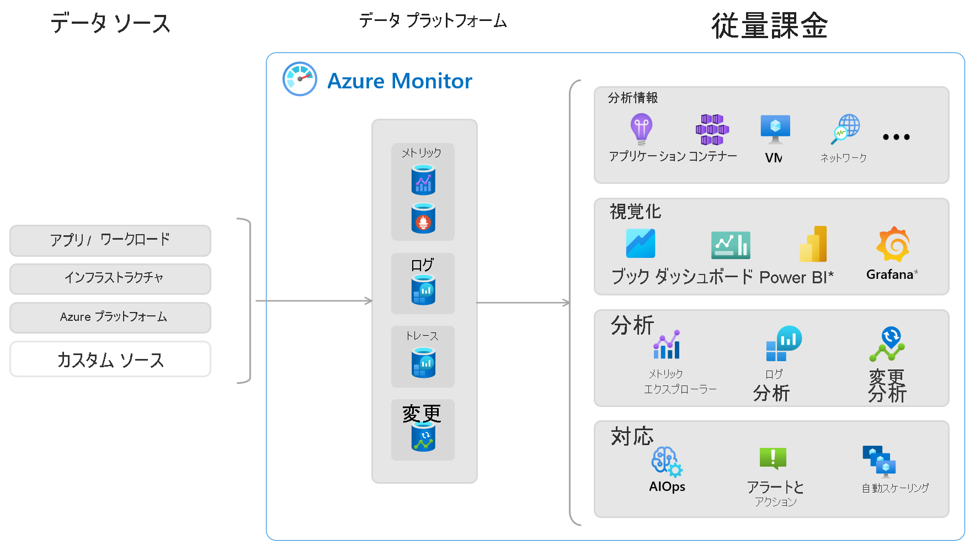This screenshot has width=980, height=555.
Task: Click the Azure Monitor title text
Action: (x=400, y=81)
